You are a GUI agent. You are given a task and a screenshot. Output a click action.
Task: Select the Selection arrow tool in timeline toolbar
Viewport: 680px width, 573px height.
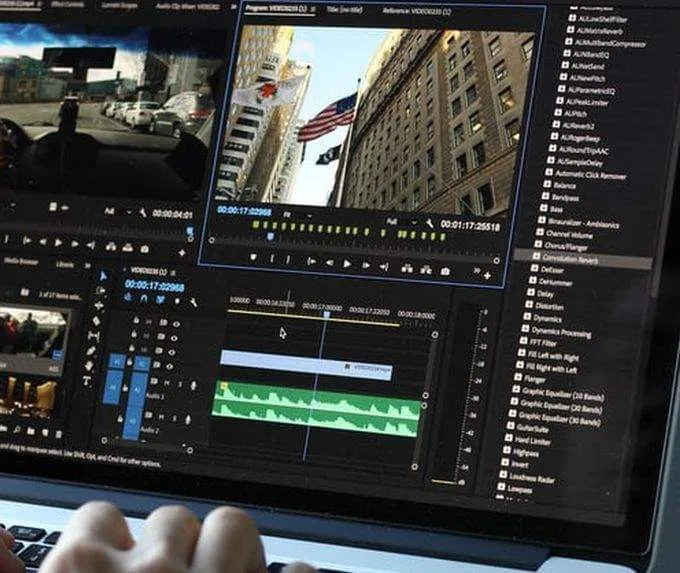(102, 276)
